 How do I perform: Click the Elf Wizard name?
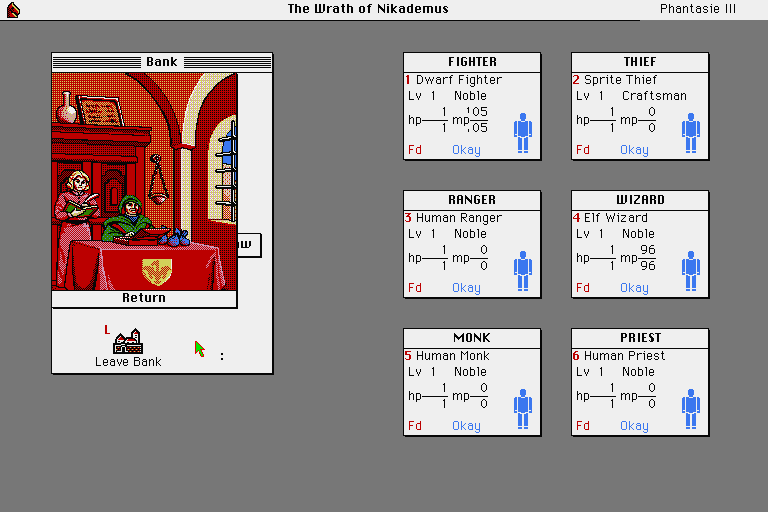616,218
